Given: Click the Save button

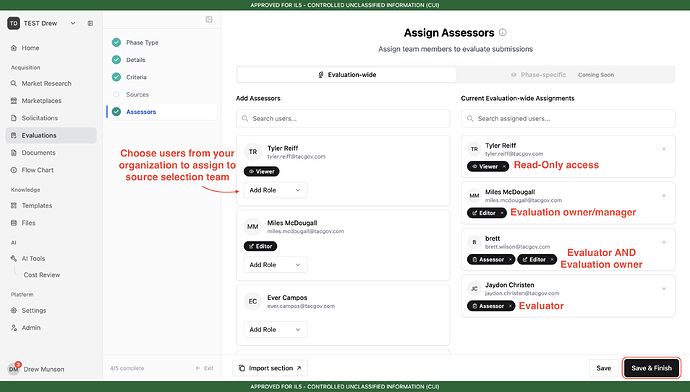Looking at the screenshot, I should coord(604,368).
